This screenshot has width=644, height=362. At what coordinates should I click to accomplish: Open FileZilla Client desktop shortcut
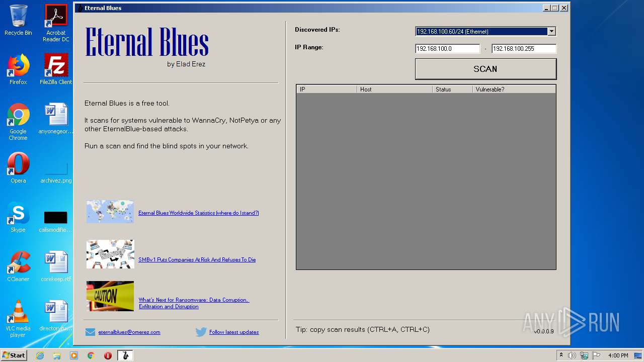coord(56,69)
